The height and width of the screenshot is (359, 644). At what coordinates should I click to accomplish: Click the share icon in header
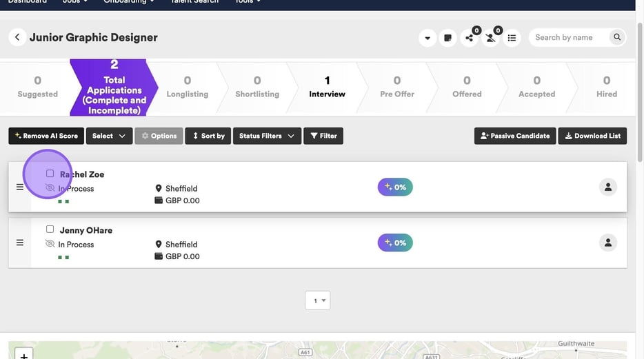click(470, 38)
